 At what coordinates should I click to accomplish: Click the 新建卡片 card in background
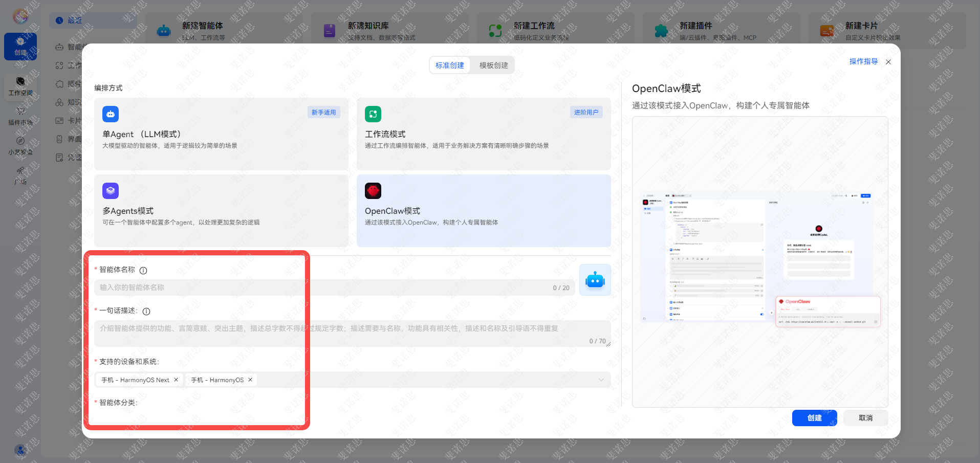[x=887, y=31]
